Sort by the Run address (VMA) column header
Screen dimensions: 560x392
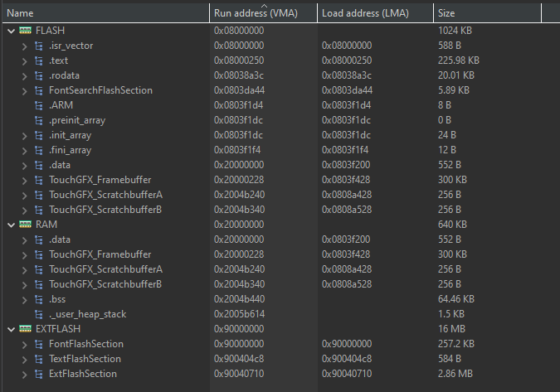264,13
